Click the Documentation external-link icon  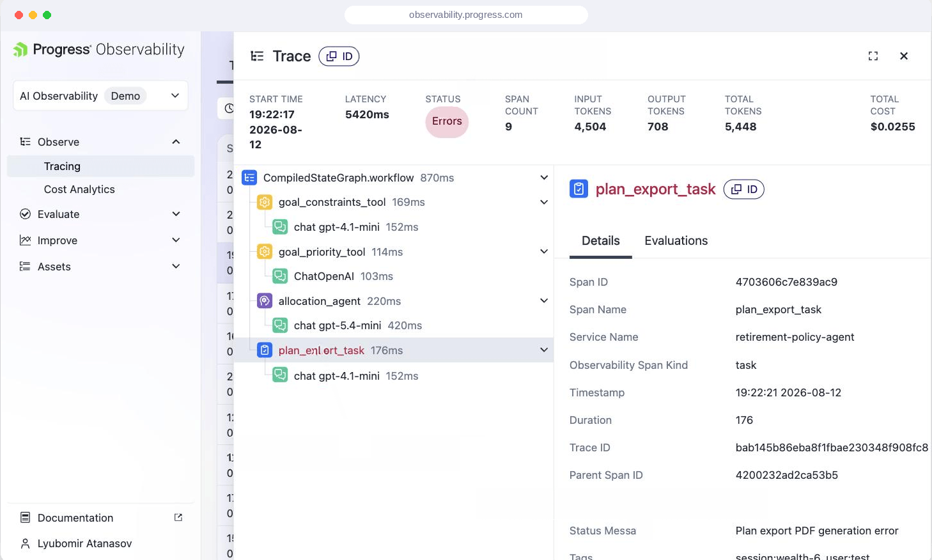click(178, 518)
